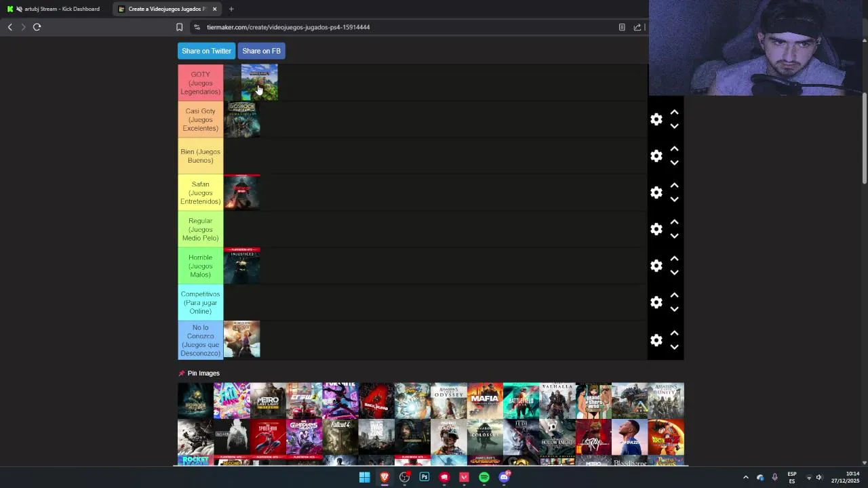Pick the Mafia game thumbnail
868x488 pixels.
pos(485,401)
